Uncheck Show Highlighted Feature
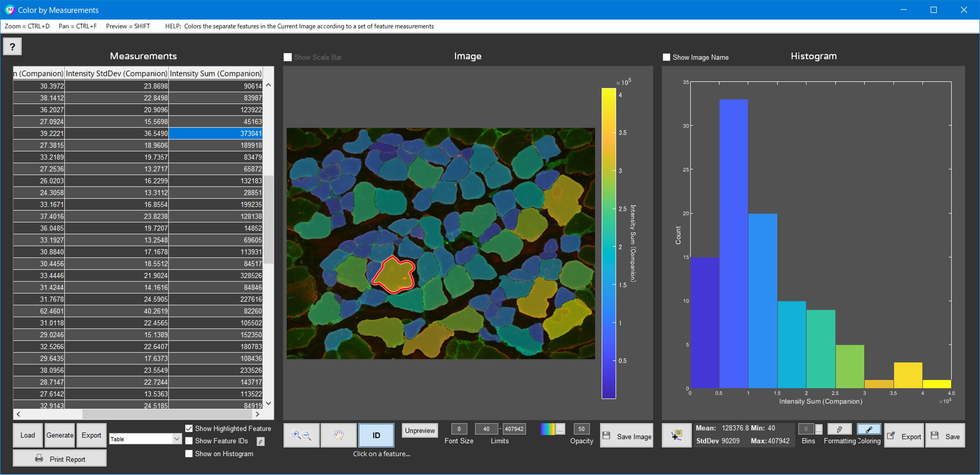The height and width of the screenshot is (475, 980). point(189,428)
